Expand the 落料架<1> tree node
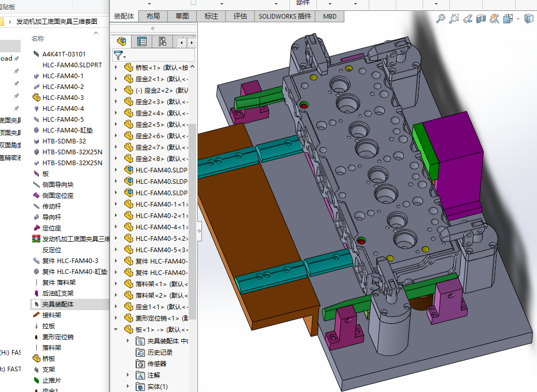 [x=115, y=284]
